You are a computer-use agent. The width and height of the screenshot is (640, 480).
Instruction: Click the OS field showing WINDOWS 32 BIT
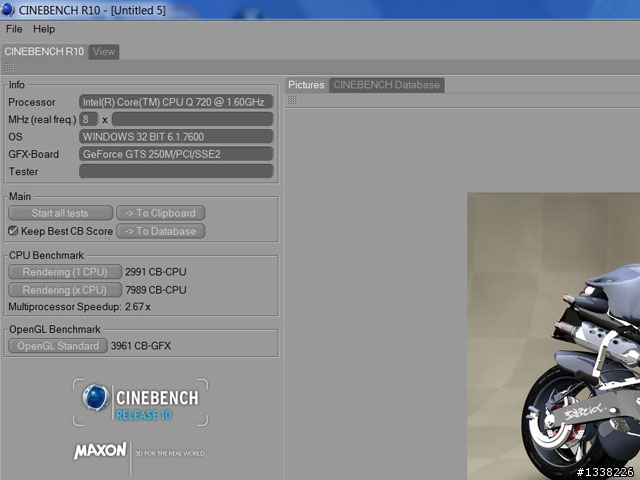tap(176, 136)
